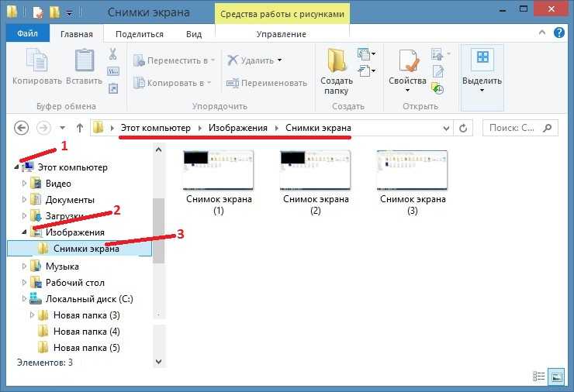Click the Forward navigation arrow

pos(43,128)
